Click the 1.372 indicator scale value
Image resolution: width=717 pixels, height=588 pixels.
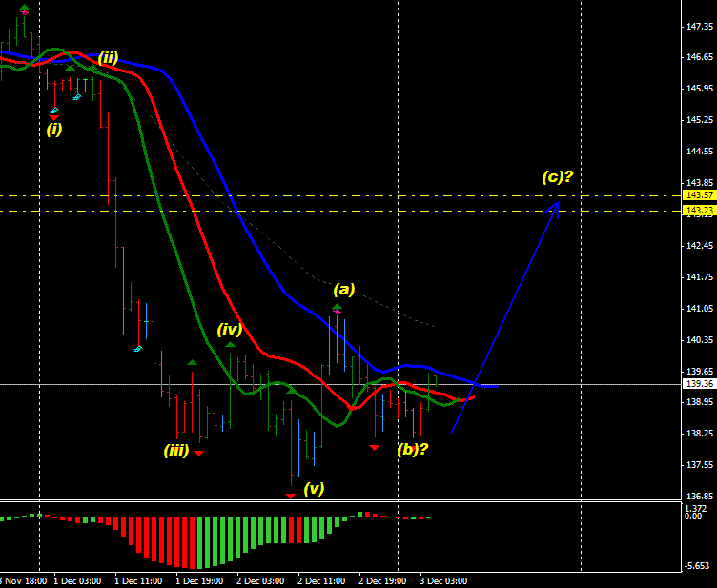click(x=694, y=509)
